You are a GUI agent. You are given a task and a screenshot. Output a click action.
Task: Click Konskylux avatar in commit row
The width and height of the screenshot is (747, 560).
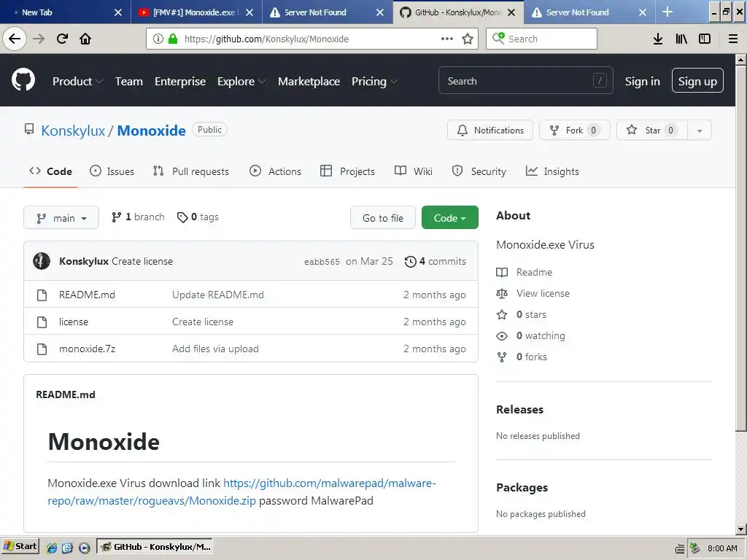pyautogui.click(x=42, y=261)
